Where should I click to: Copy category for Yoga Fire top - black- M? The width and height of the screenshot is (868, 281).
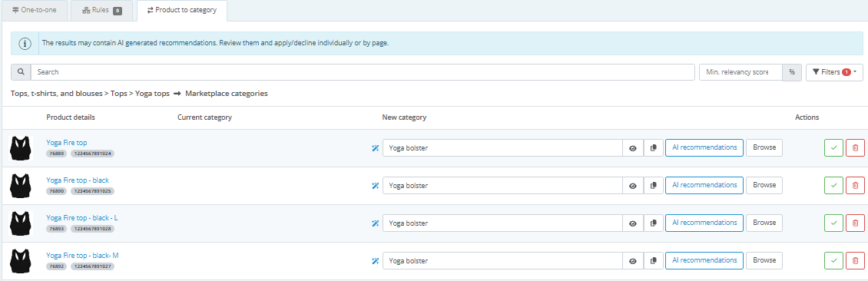coord(654,260)
